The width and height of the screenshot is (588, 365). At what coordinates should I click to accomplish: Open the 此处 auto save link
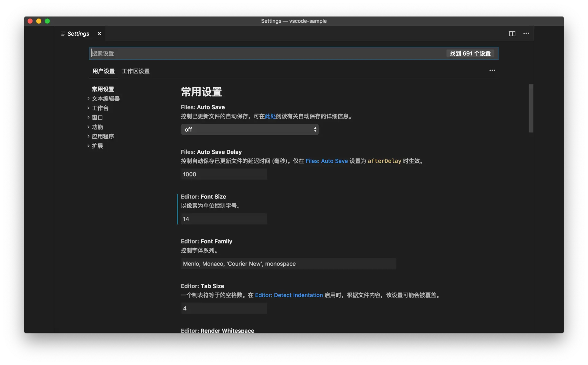click(x=270, y=116)
